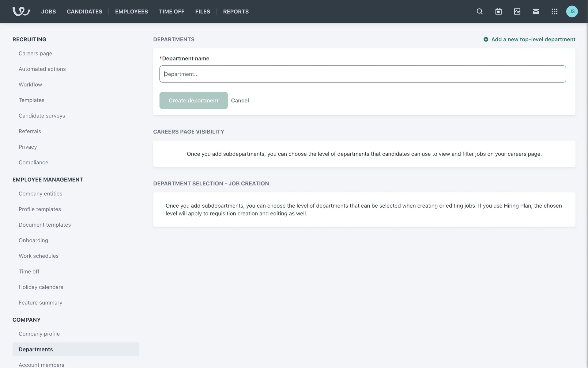The image size is (588, 368).
Task: Focus the Department name input field
Action: pyautogui.click(x=362, y=74)
